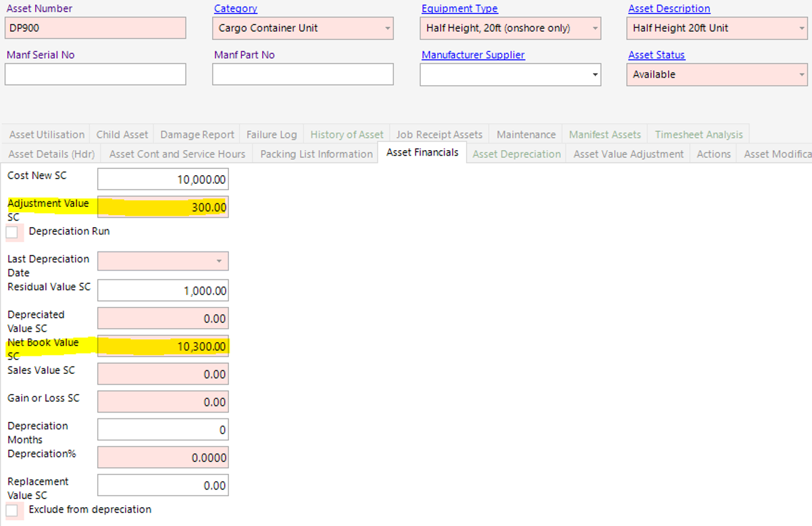Click the Category hyperlink
The image size is (812, 526).
tap(235, 8)
